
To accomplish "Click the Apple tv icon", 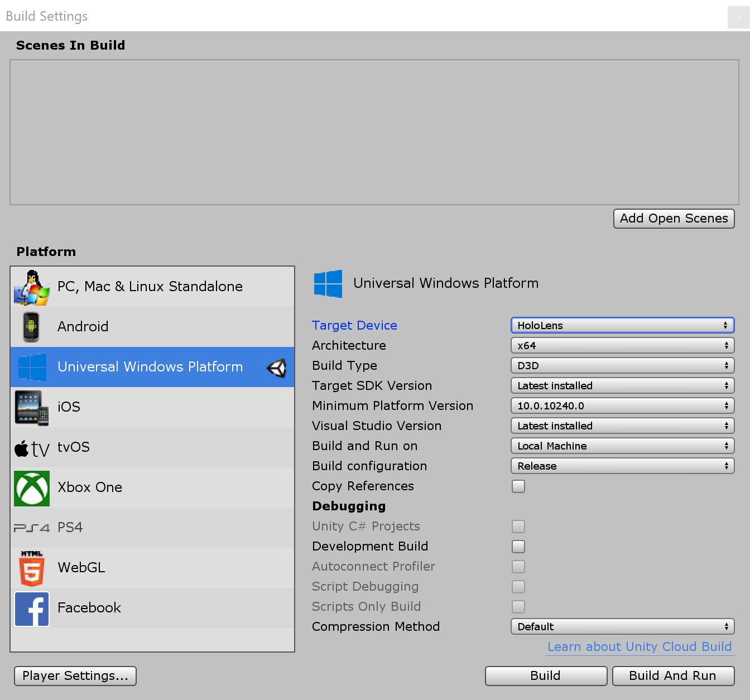I will click(32, 448).
